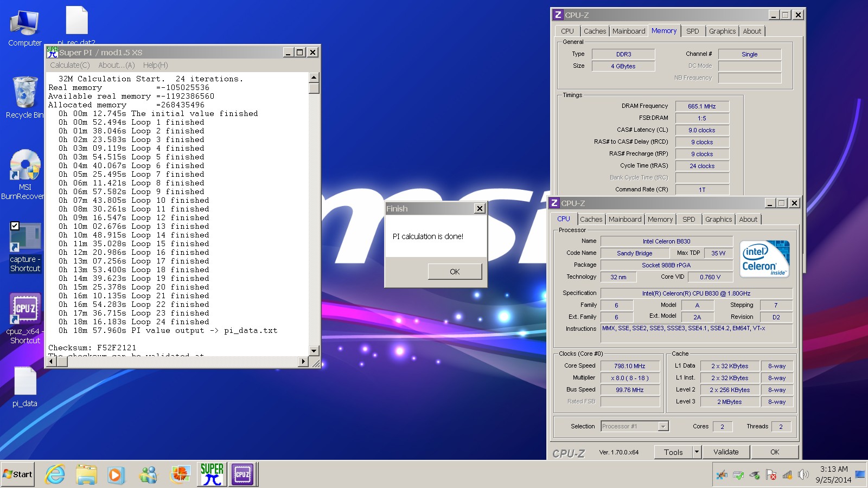Click OK in the Finish dialog
The height and width of the screenshot is (488, 868).
click(455, 272)
